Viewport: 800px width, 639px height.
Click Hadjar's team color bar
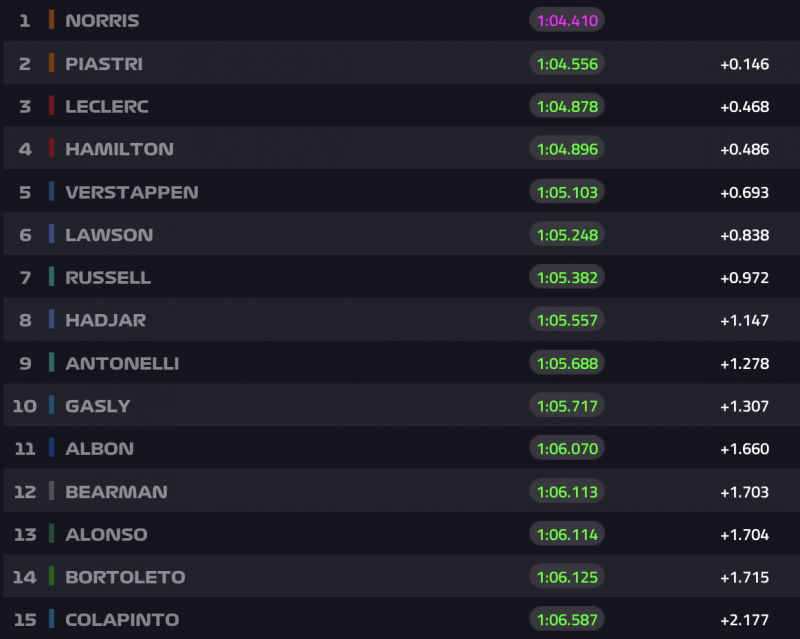pos(51,320)
